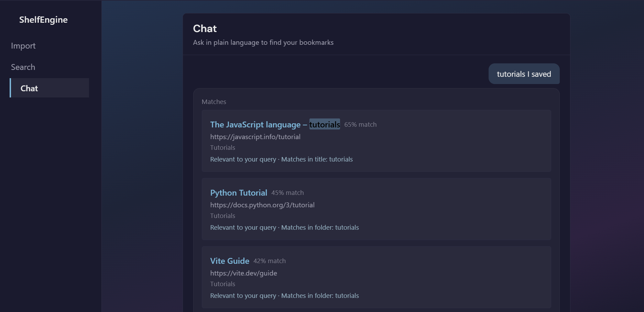Open The JavaScript language – tutorials bookmark
The image size is (644, 312).
pos(275,125)
